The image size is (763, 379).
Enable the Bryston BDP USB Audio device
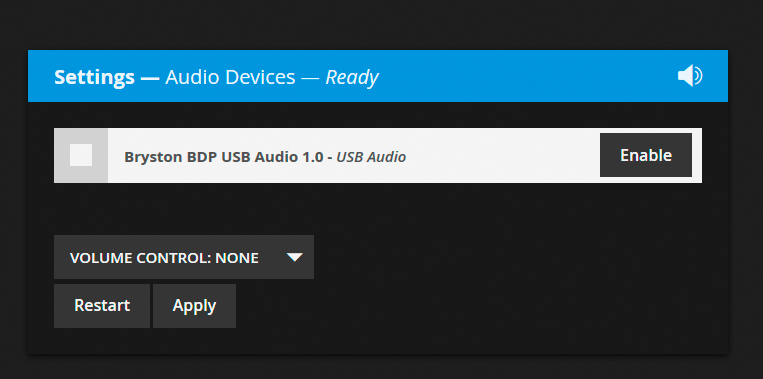tap(646, 155)
